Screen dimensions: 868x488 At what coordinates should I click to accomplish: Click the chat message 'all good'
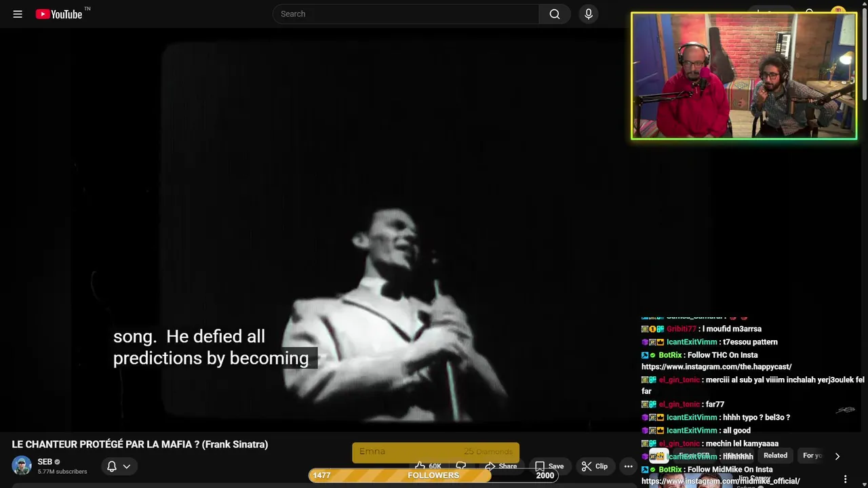click(736, 430)
